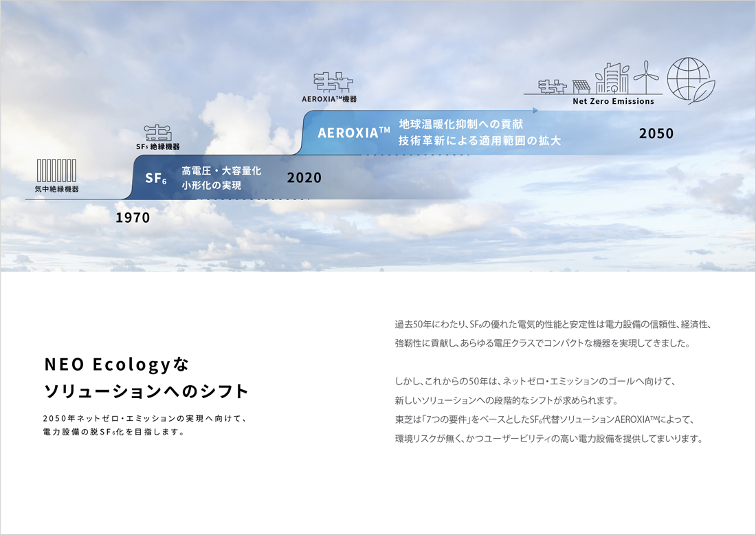Click the 2050 timeline year
This screenshot has width=756, height=535.
[x=656, y=133]
